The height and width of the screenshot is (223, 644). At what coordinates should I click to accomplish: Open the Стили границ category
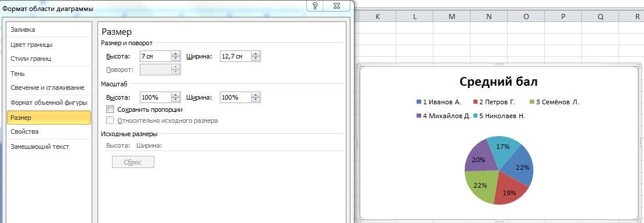click(x=31, y=59)
